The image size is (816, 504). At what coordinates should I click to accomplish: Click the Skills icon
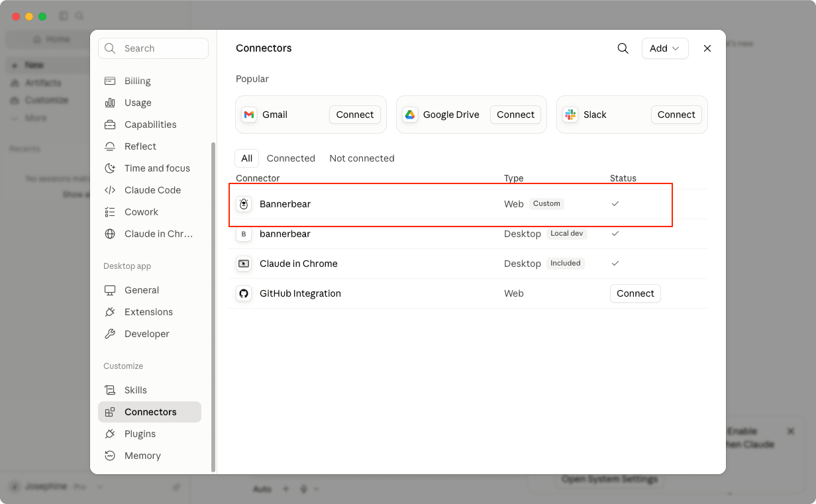110,390
